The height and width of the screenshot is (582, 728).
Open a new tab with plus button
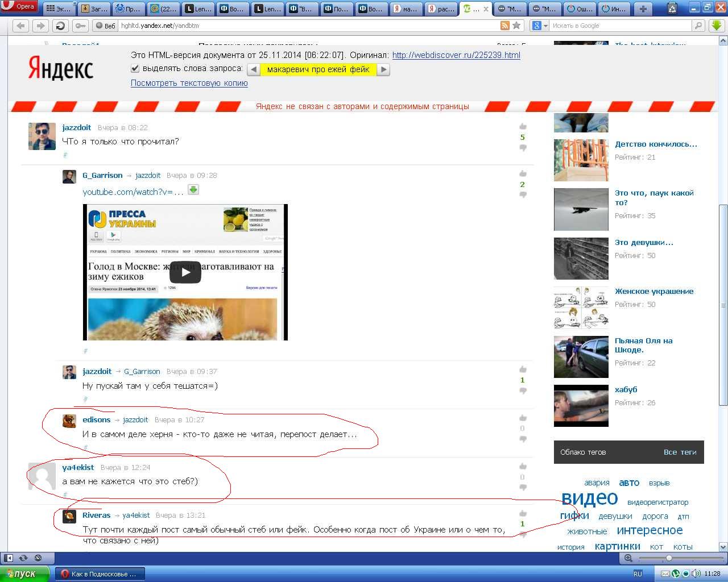643,9
